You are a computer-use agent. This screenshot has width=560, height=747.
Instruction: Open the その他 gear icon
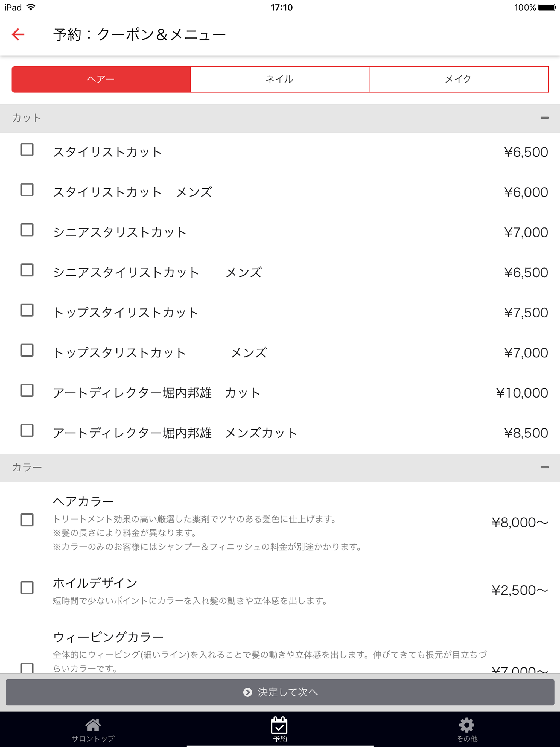(x=467, y=725)
